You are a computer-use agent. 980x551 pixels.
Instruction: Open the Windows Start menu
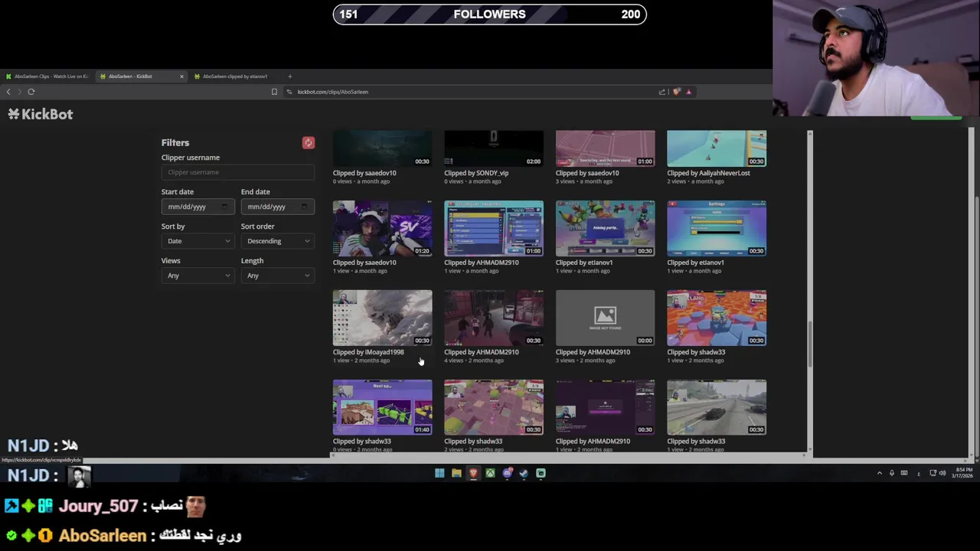[x=439, y=473]
